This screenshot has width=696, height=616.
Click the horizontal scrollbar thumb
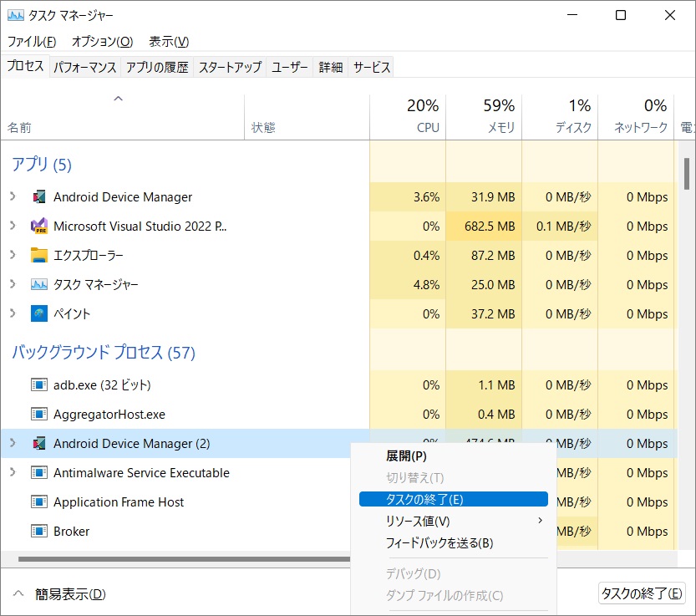point(184,559)
